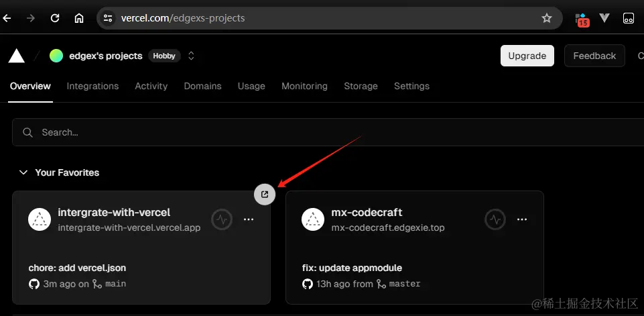
Task: Click the Upgrade button
Action: pos(527,56)
